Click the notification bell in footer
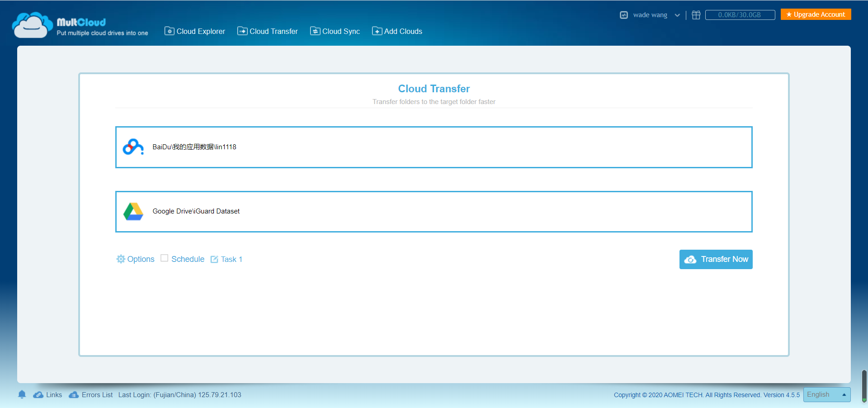Image resolution: width=868 pixels, height=408 pixels. click(x=22, y=394)
